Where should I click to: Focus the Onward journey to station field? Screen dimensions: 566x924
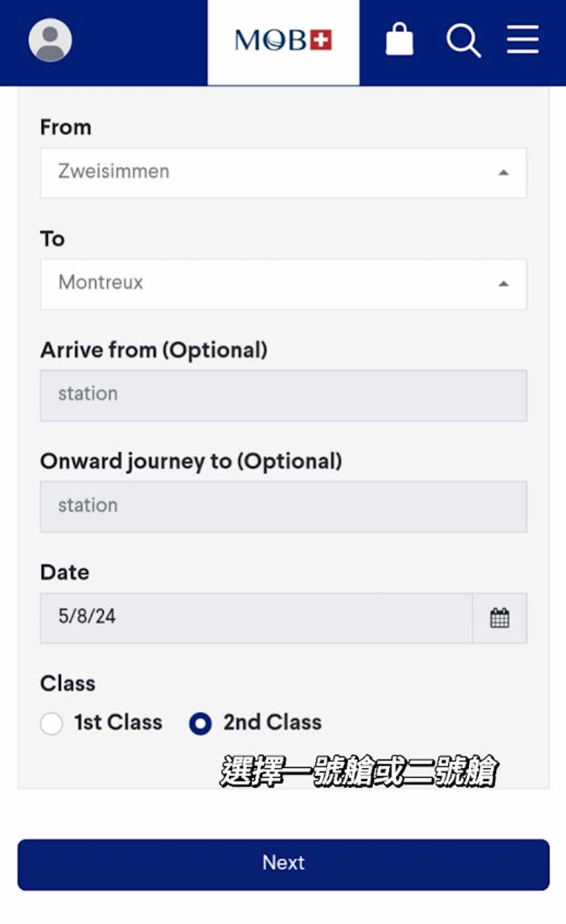click(x=283, y=506)
